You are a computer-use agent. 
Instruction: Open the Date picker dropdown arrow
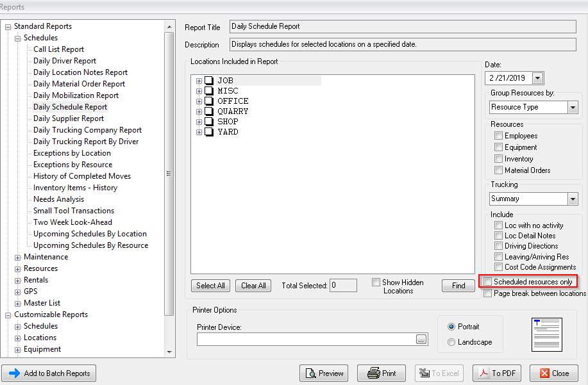pyautogui.click(x=537, y=78)
